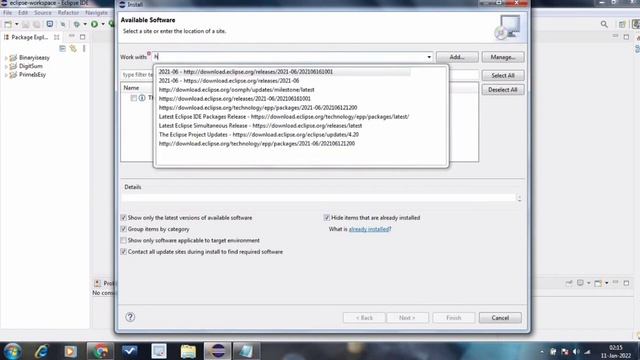Click the New file toolbar icon in Eclipse

tap(8, 24)
